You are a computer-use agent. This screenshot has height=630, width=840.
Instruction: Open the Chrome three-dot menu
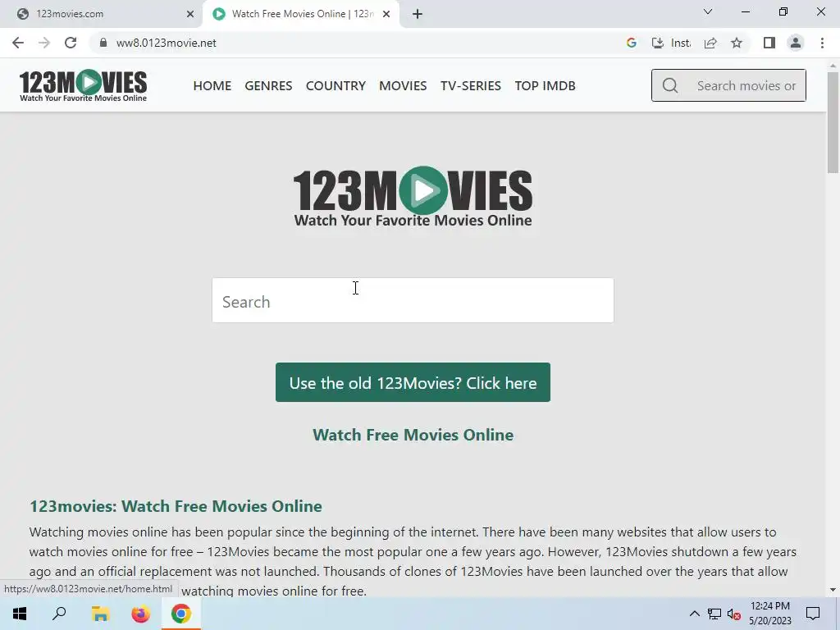click(822, 43)
